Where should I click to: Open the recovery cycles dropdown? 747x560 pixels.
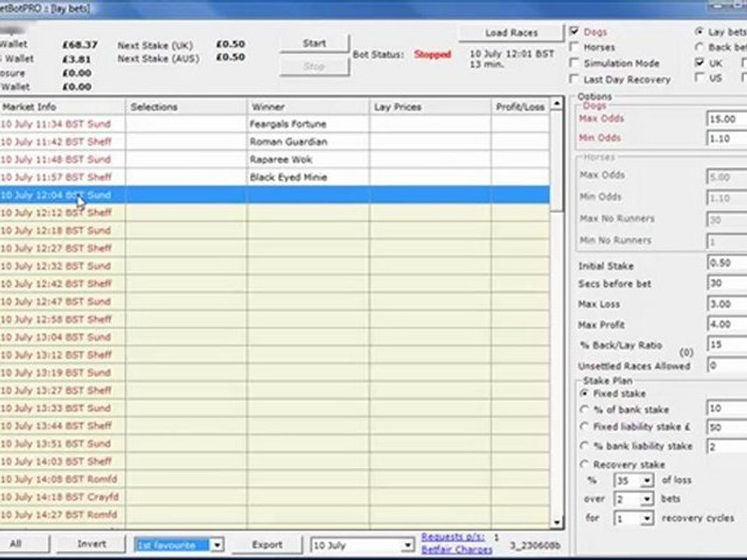[x=646, y=518]
